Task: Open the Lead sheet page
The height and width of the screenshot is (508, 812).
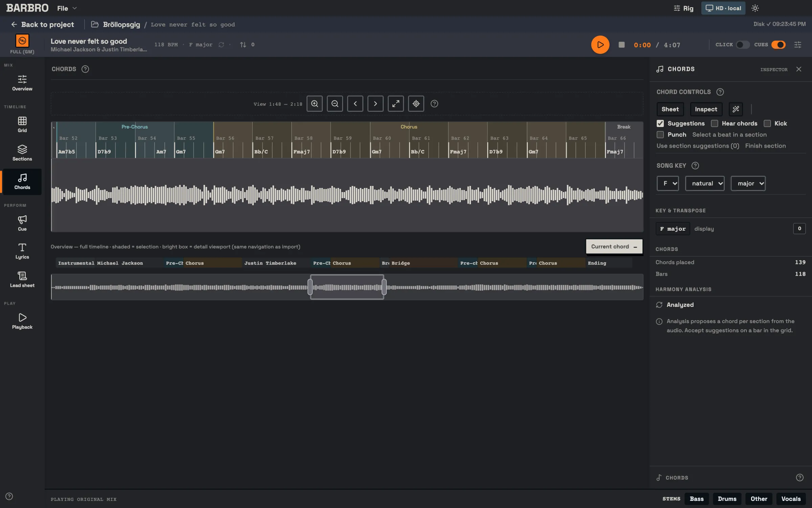Action: coord(22,280)
